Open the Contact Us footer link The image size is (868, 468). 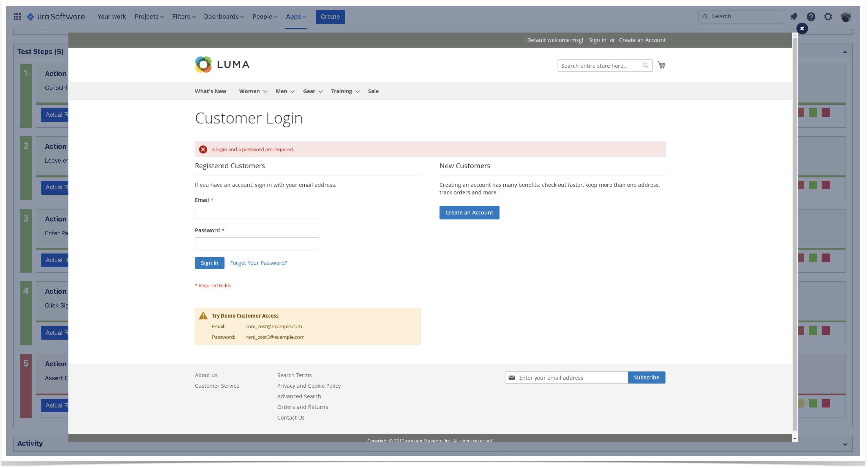(290, 418)
